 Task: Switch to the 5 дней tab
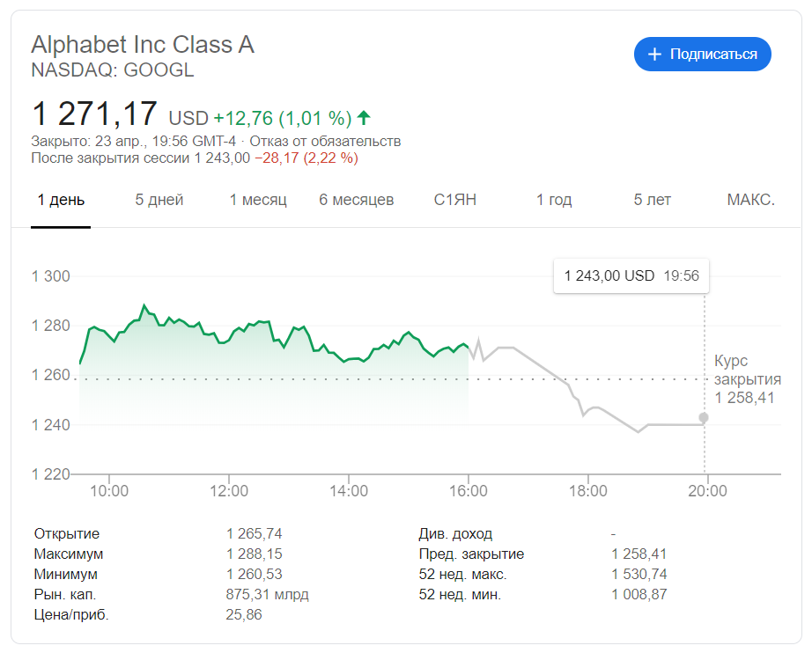tap(159, 200)
